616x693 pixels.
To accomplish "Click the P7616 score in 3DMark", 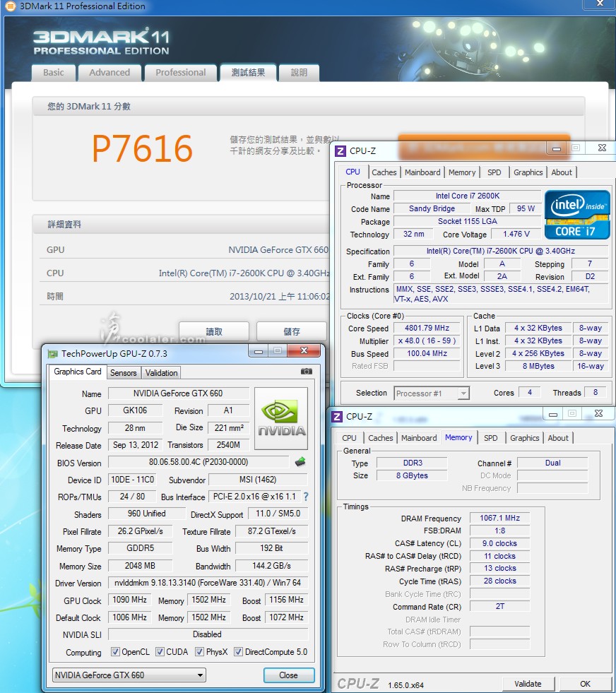I will click(x=142, y=148).
